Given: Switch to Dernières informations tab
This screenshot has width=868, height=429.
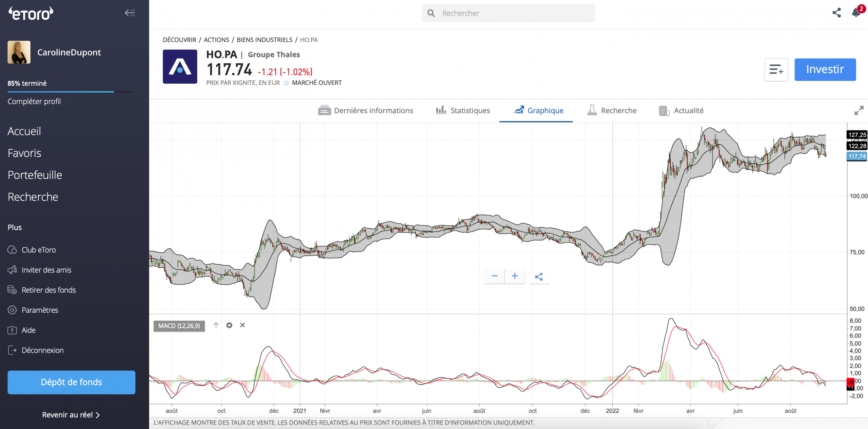Looking at the screenshot, I should point(366,110).
